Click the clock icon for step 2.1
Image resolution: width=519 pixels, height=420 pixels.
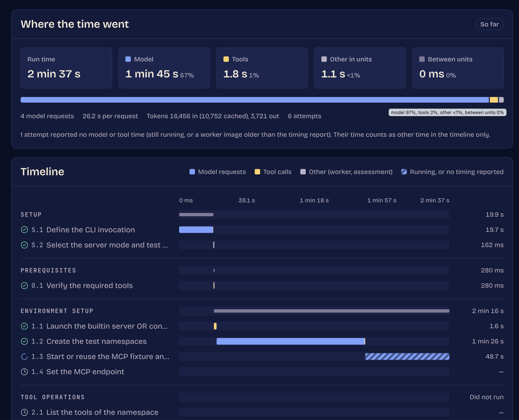(x=24, y=413)
